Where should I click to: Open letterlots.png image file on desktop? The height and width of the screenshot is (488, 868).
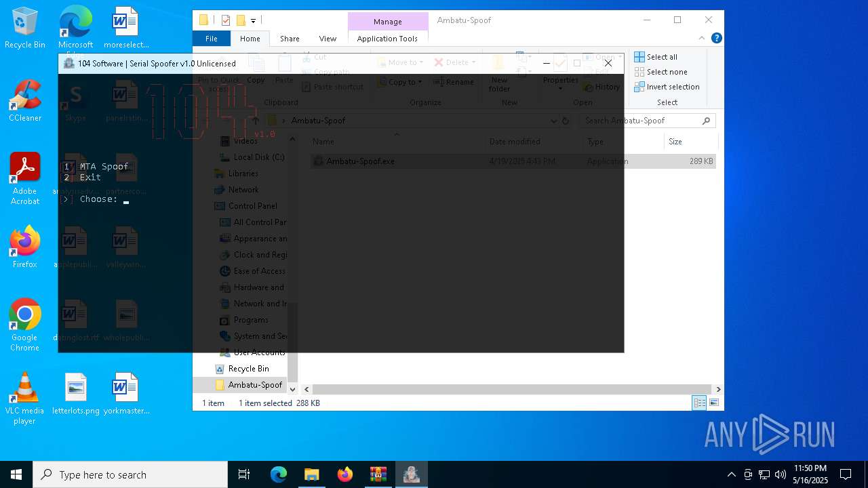coord(75,394)
